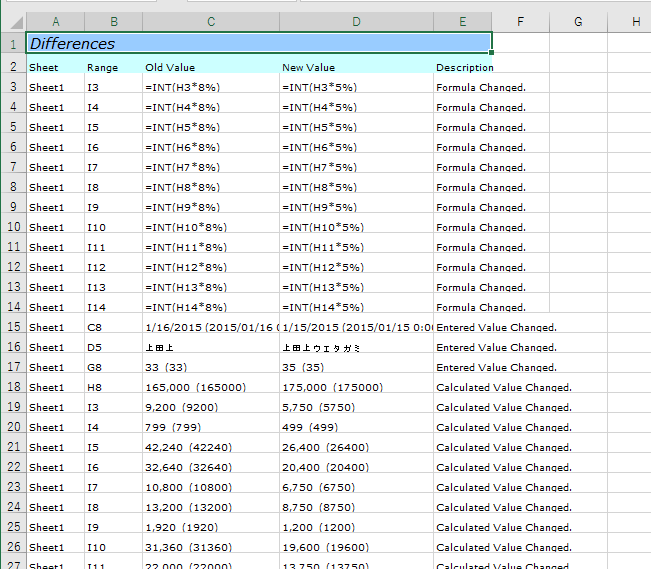Select column D header
The width and height of the screenshot is (651, 569).
click(x=356, y=21)
